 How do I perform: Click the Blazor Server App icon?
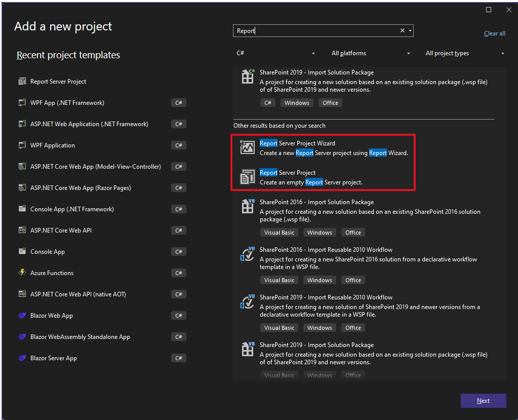point(22,358)
